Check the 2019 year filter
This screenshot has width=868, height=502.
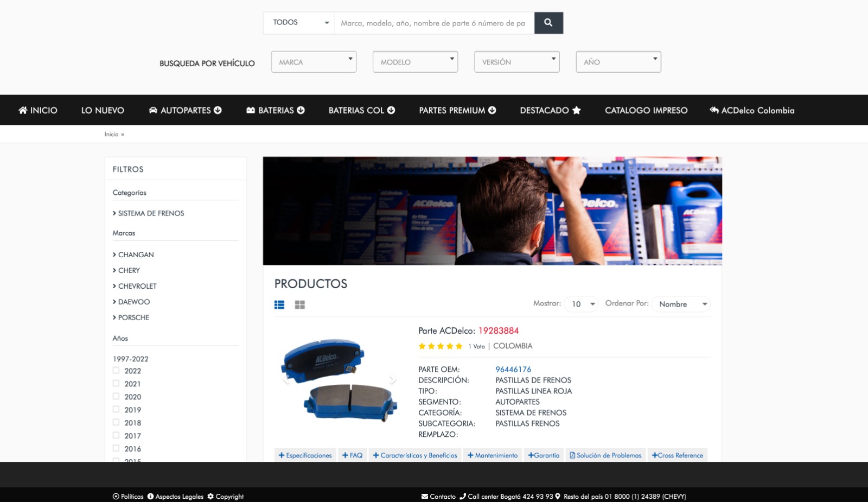tap(116, 410)
